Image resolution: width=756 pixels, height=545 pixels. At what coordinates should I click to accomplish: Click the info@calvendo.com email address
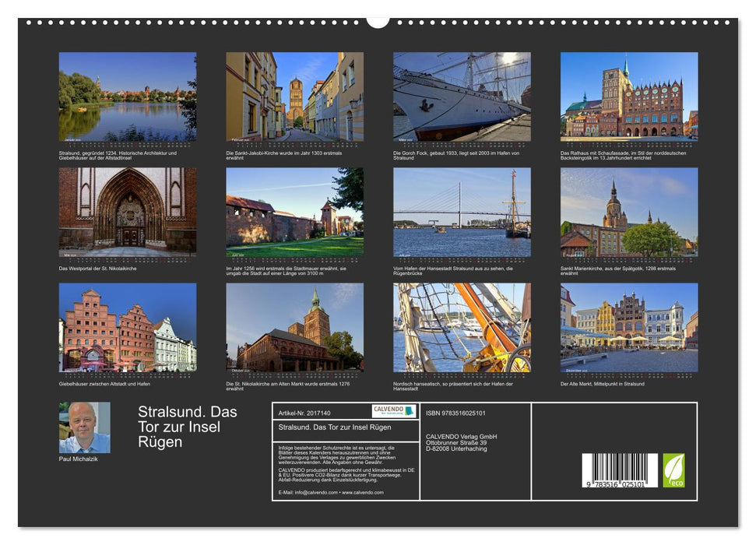point(317,491)
